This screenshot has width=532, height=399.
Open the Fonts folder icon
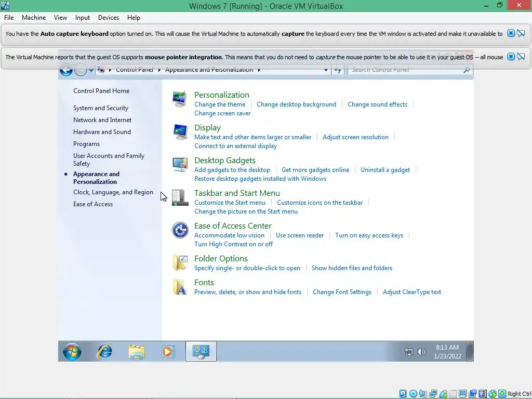(x=179, y=287)
